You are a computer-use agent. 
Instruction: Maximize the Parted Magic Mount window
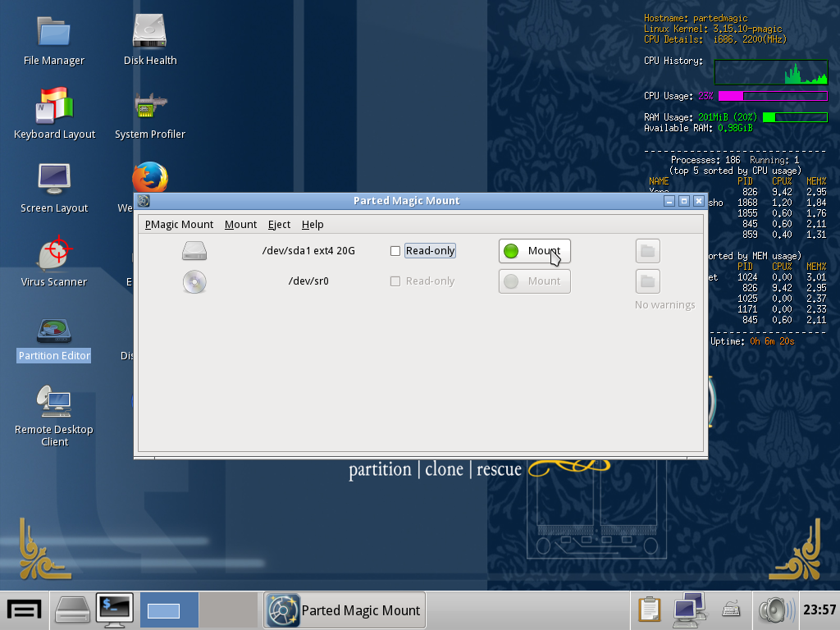(x=683, y=201)
